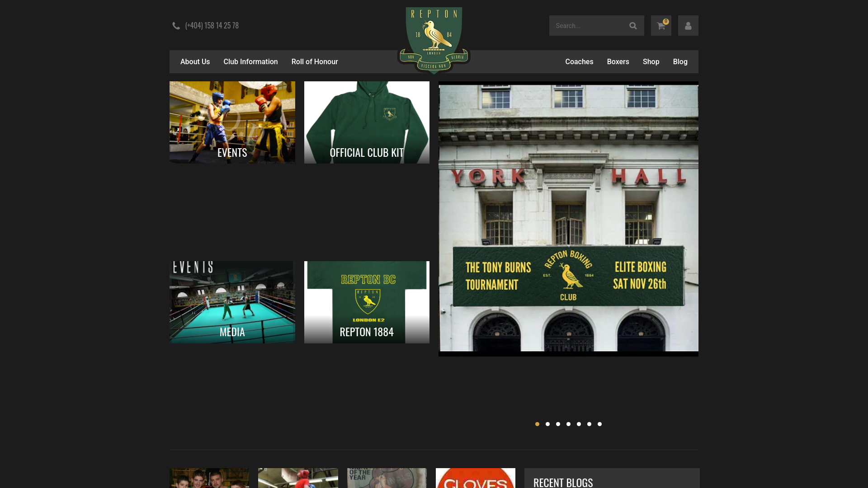Click the search magnifier icon

[x=633, y=26]
